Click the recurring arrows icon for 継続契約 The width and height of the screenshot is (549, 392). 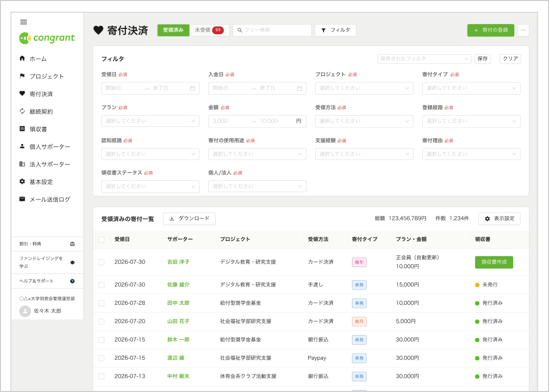pos(22,111)
